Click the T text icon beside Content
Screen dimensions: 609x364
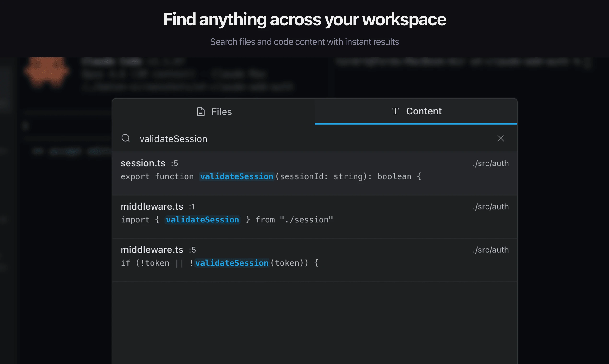coord(395,111)
